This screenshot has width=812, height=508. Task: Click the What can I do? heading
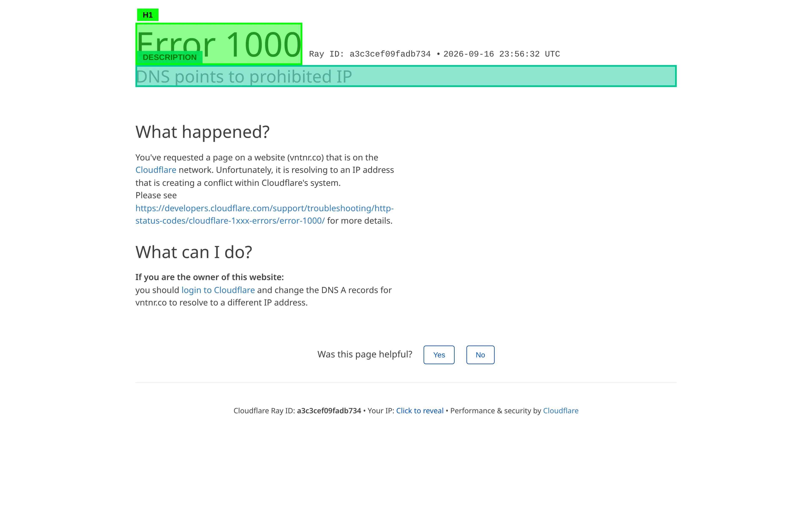click(x=194, y=252)
